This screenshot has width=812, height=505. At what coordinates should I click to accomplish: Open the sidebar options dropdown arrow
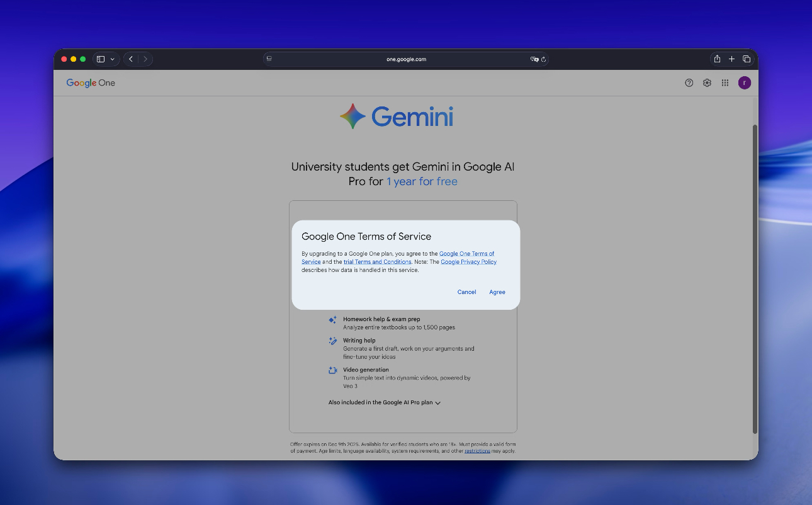(113, 59)
